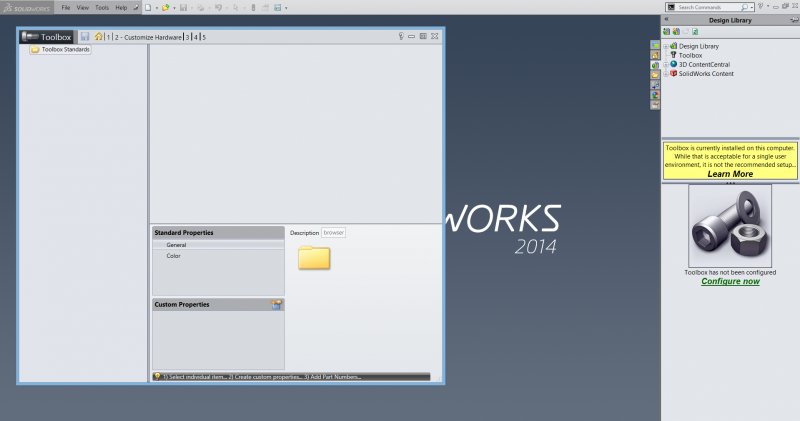Expand the 3D ContentCentral tree node
The width and height of the screenshot is (800, 421).
(x=666, y=64)
